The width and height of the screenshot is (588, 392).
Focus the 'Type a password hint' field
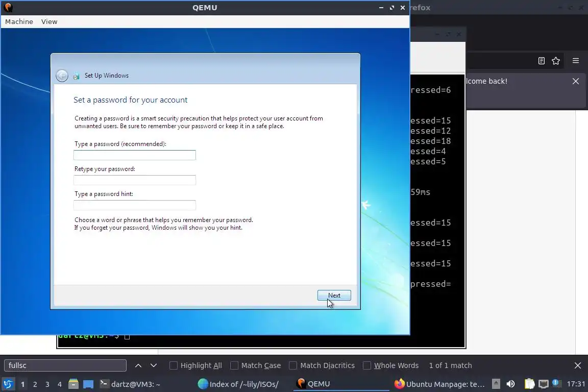(135, 205)
